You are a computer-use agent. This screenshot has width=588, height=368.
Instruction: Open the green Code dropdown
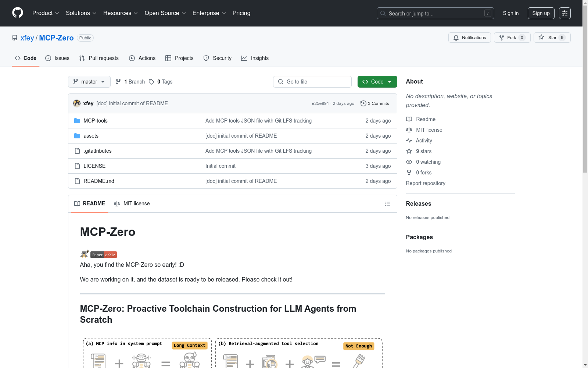tap(377, 82)
